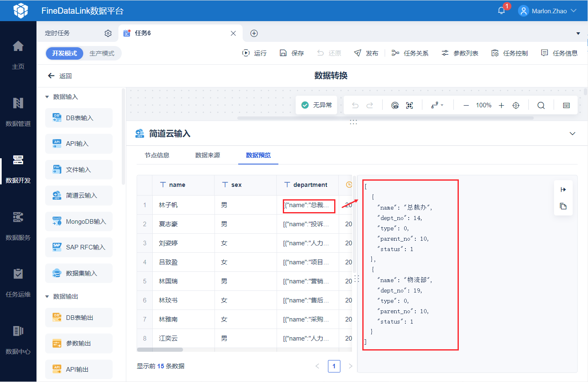The width and height of the screenshot is (588, 382).
Task: Copy the JSON preview content
Action: coord(563,206)
